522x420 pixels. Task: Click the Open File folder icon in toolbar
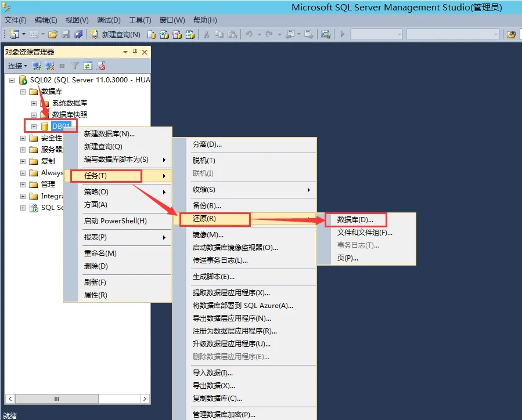click(x=53, y=34)
